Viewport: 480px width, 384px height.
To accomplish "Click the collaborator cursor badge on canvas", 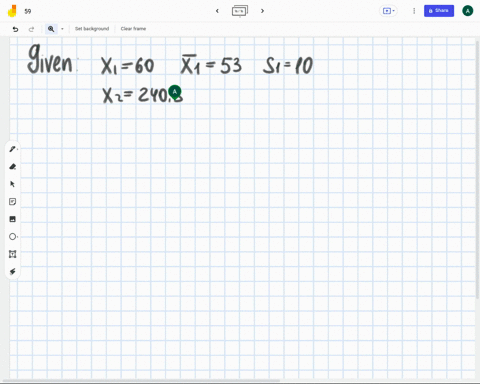I will pyautogui.click(x=175, y=92).
